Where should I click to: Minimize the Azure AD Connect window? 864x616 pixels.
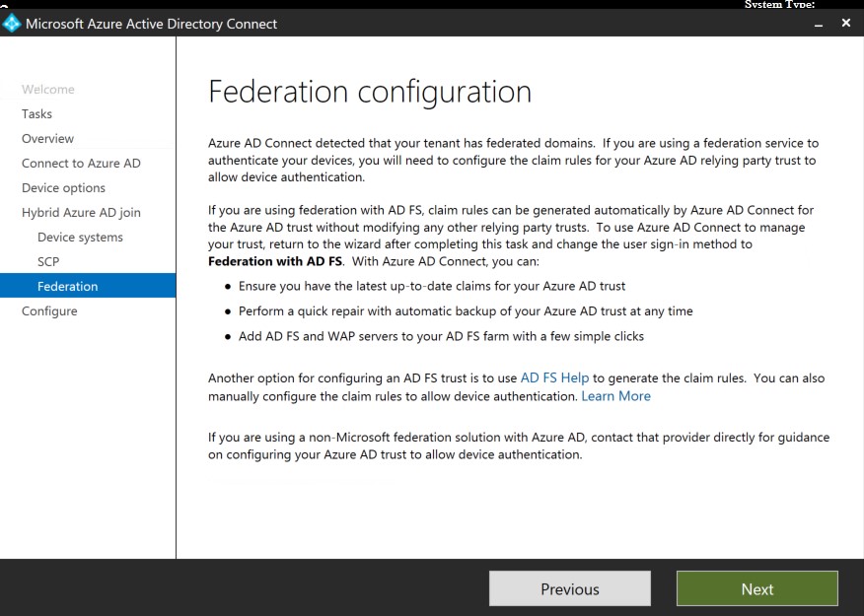[x=819, y=25]
